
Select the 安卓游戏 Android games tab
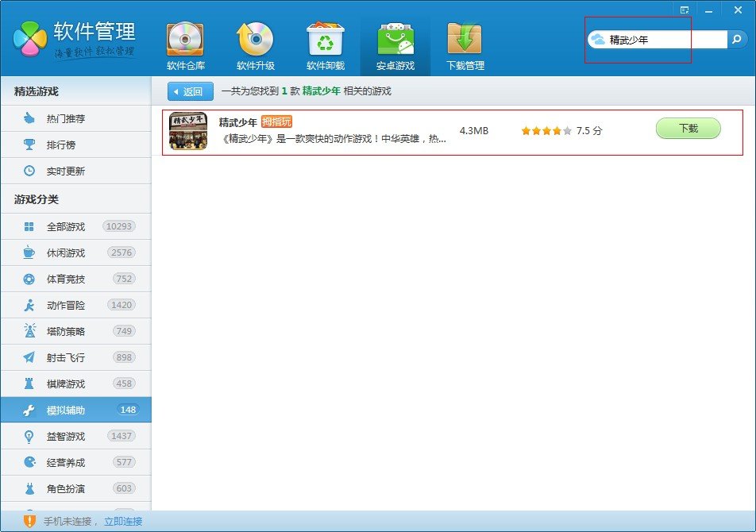(395, 44)
